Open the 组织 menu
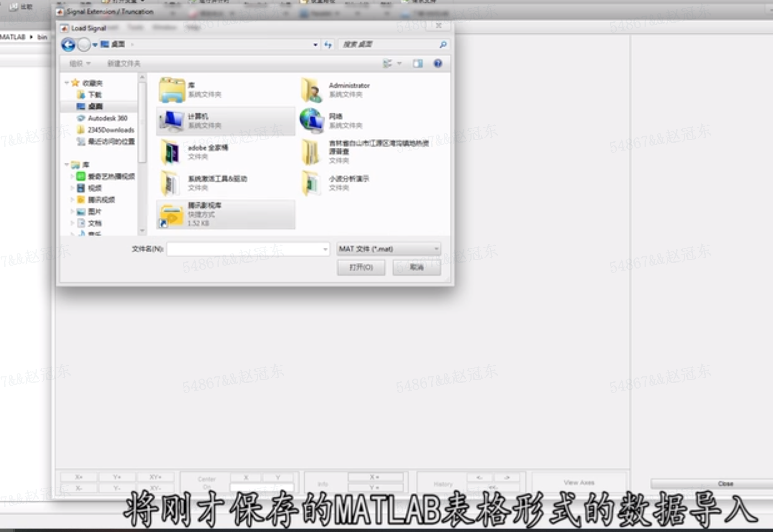This screenshot has height=532, width=773. (x=80, y=63)
